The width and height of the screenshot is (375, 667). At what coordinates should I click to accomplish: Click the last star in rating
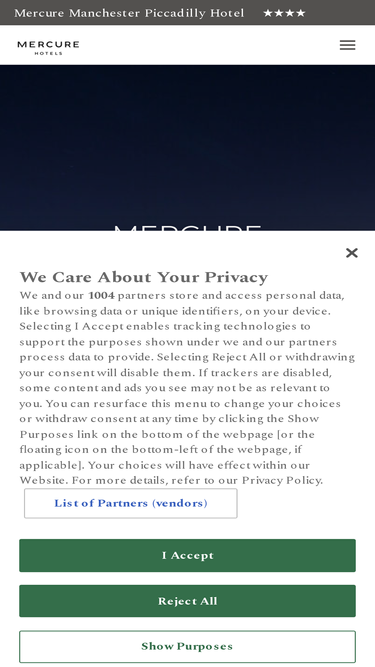pos(301,13)
